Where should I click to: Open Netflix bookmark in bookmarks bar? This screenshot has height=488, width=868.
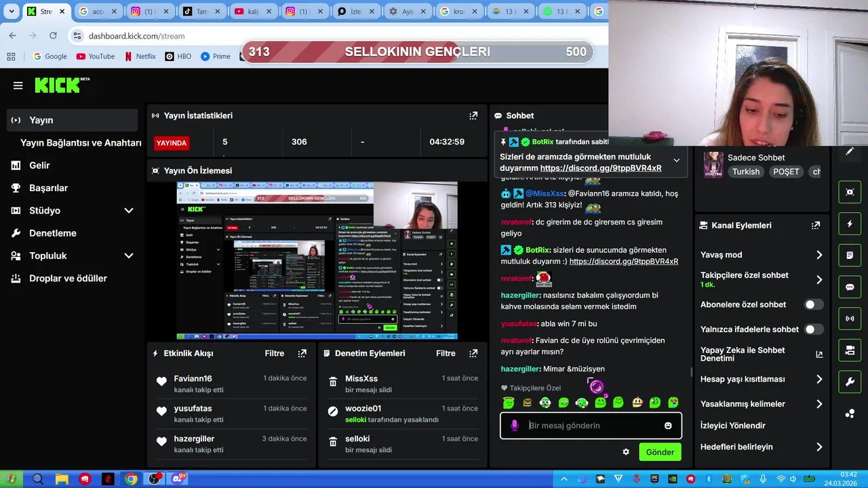click(x=140, y=56)
